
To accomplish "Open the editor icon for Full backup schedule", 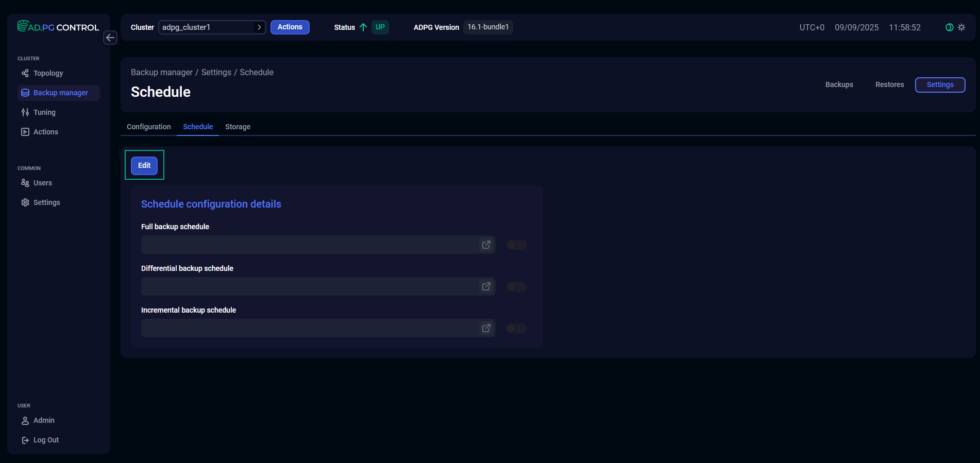I will point(486,245).
